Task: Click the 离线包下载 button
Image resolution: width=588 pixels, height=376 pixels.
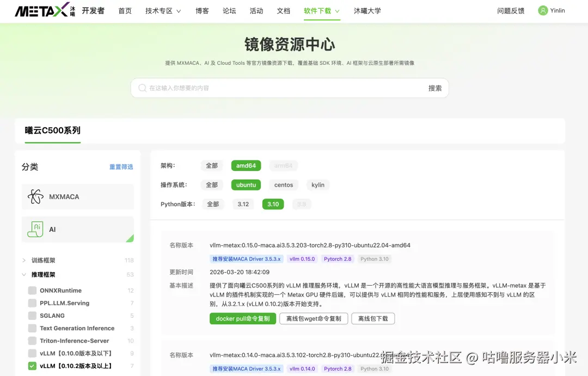Action: click(373, 319)
